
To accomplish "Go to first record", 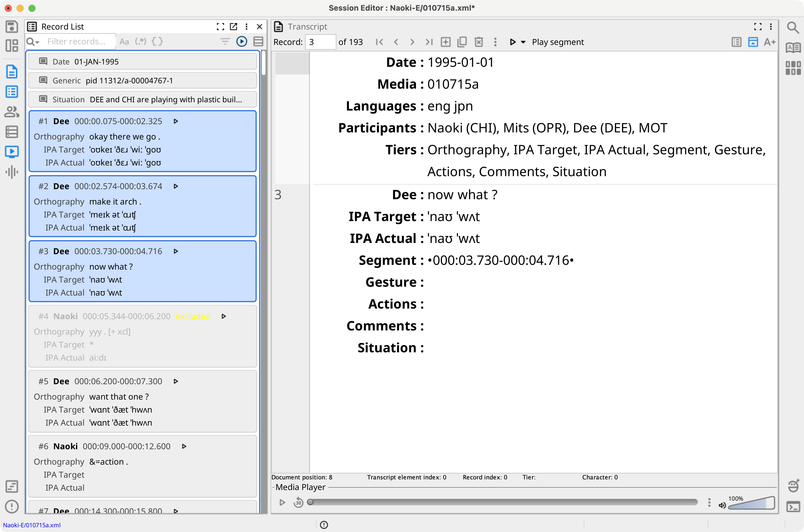I will [379, 42].
